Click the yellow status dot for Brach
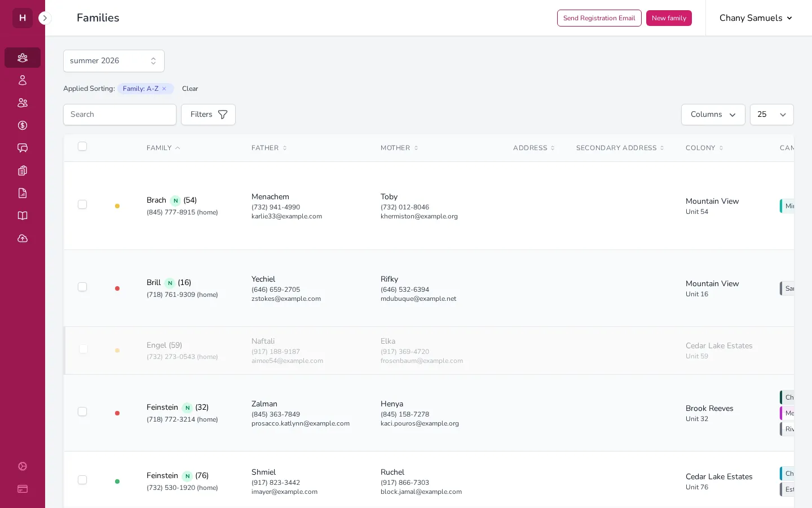 click(x=117, y=206)
